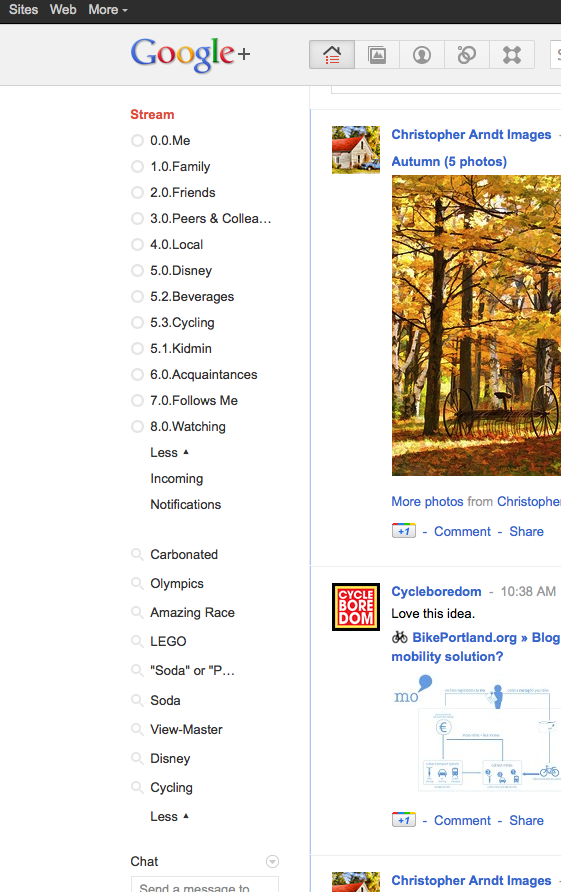Select the 1.0.Family circle radio button
561x892 pixels.
coord(137,166)
